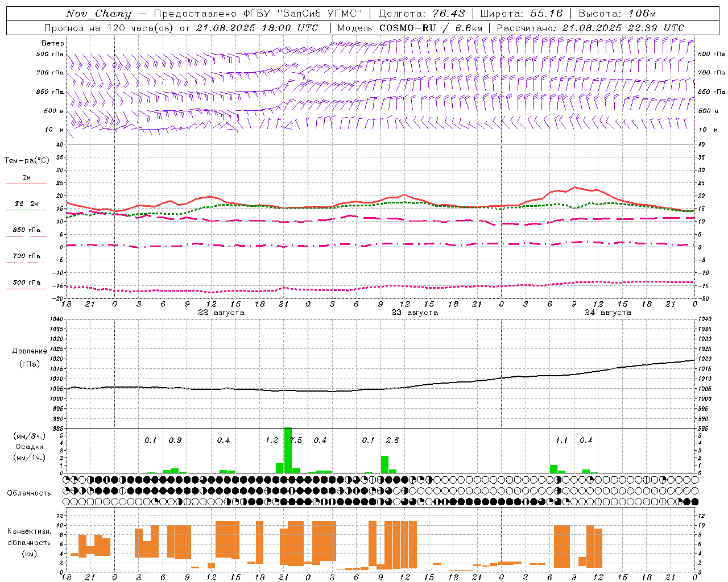Viewport: 728px width, 582px height.
Task: Click the "Осадки" precipitation label
Action: coord(30,447)
